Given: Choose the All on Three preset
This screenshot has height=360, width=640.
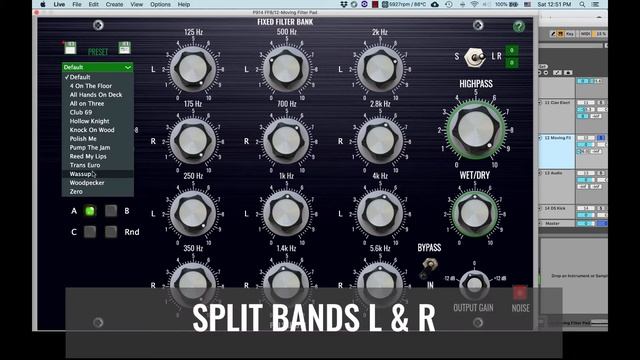Looking at the screenshot, I should click(x=98, y=104).
